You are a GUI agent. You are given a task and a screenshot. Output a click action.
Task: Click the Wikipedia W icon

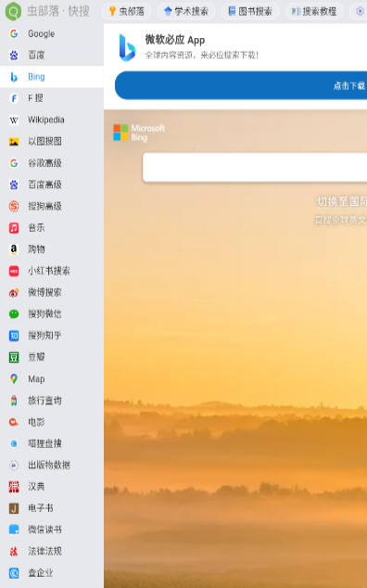[x=14, y=120]
